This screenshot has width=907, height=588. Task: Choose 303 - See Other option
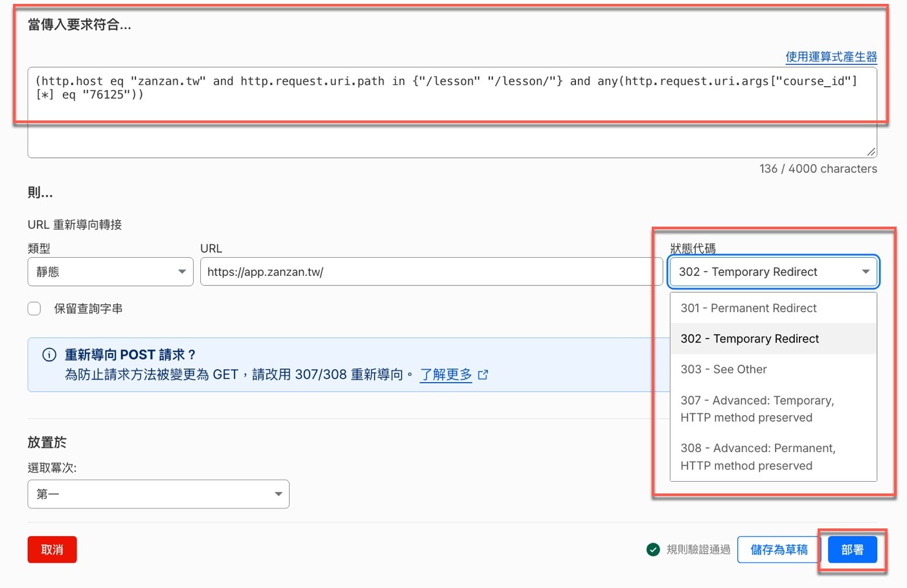[774, 369]
